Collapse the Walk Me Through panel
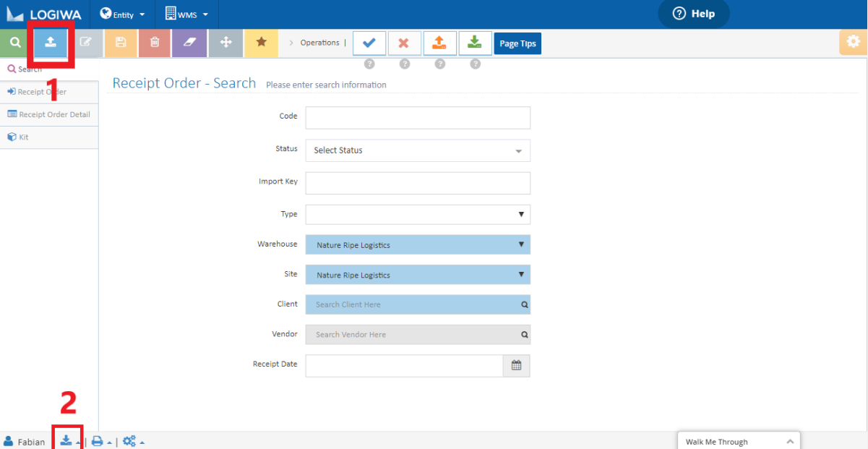This screenshot has width=868, height=449. (790, 441)
